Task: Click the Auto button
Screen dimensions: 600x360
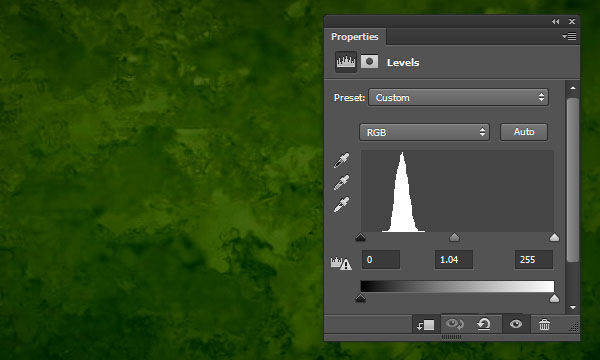Action: point(524,132)
